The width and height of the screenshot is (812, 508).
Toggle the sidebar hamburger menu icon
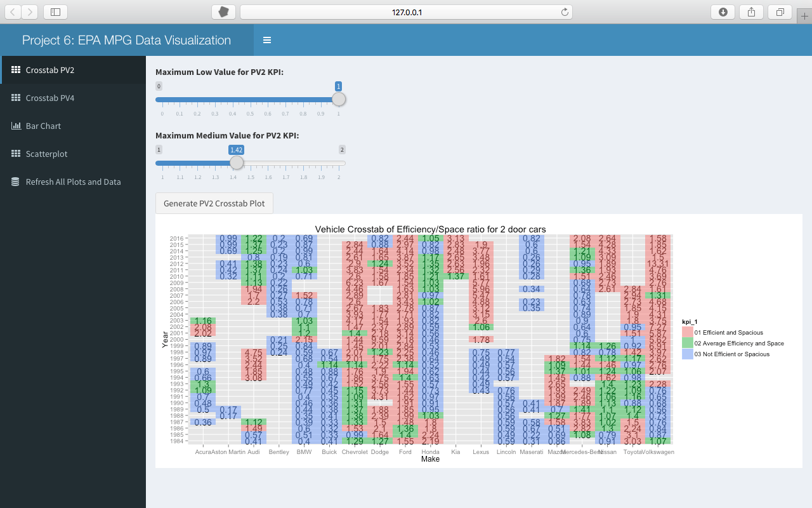pyautogui.click(x=267, y=40)
